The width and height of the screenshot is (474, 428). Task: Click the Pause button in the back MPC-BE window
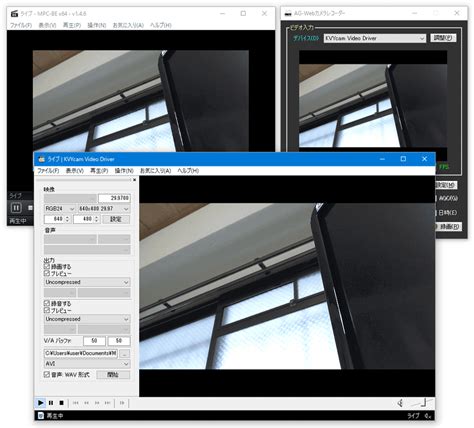tap(16, 208)
